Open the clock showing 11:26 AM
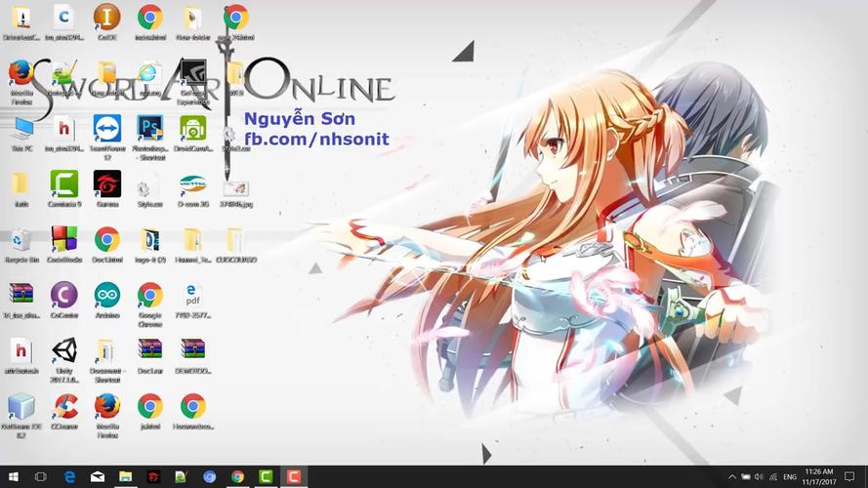 click(x=819, y=476)
